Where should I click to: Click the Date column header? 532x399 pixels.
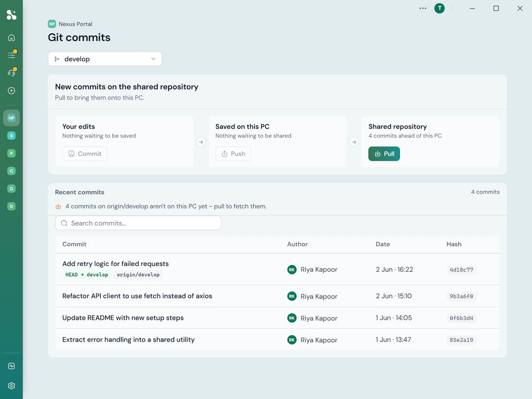point(383,244)
